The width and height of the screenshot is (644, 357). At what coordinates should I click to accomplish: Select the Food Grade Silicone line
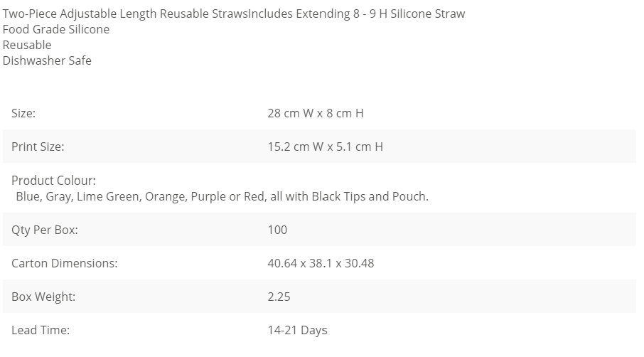[56, 29]
